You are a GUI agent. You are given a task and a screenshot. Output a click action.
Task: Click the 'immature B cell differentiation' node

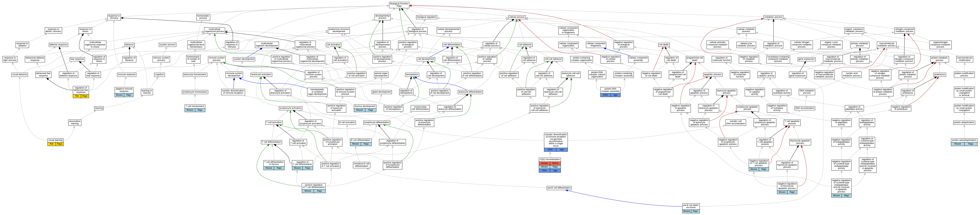coord(361,165)
